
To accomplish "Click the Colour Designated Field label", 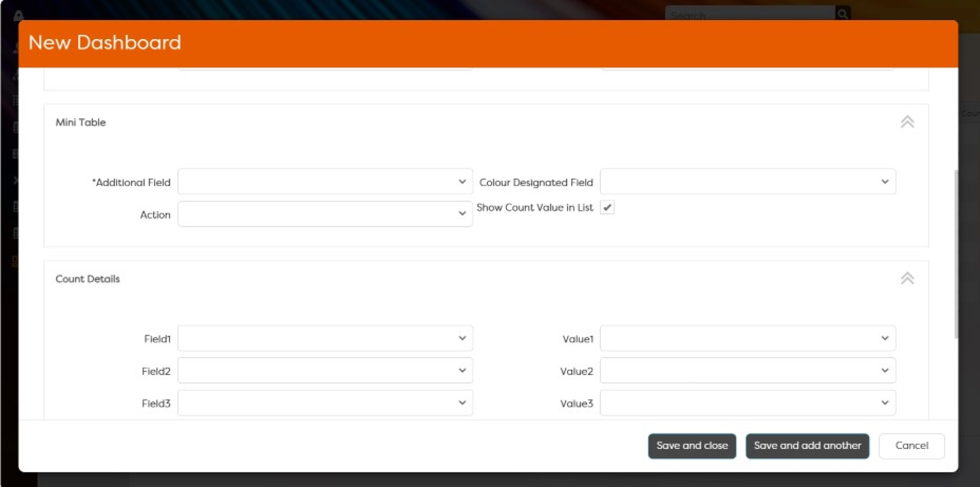I will point(536,182).
